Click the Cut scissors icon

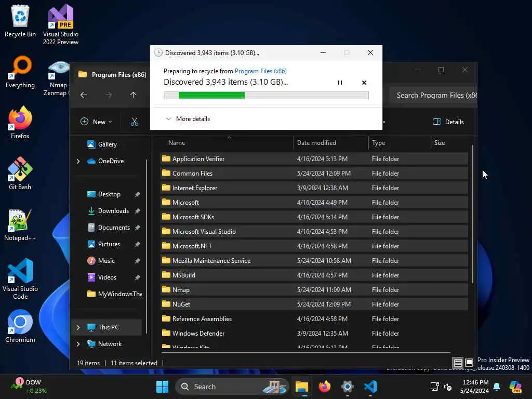[x=135, y=122]
